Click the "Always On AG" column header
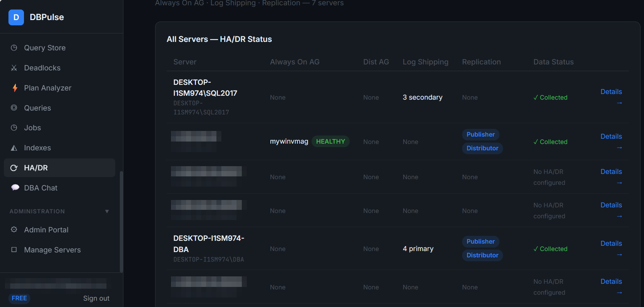644x307 pixels. (295, 62)
